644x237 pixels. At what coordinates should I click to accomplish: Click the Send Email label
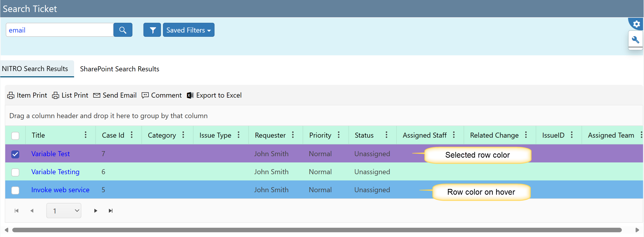[120, 95]
